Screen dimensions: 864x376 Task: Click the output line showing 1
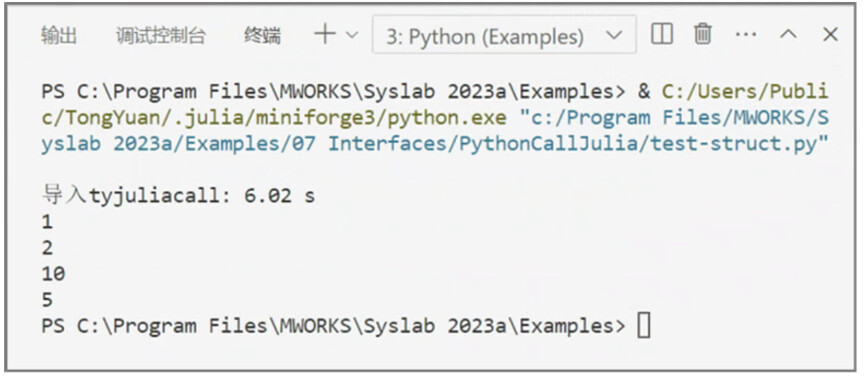[x=47, y=222]
